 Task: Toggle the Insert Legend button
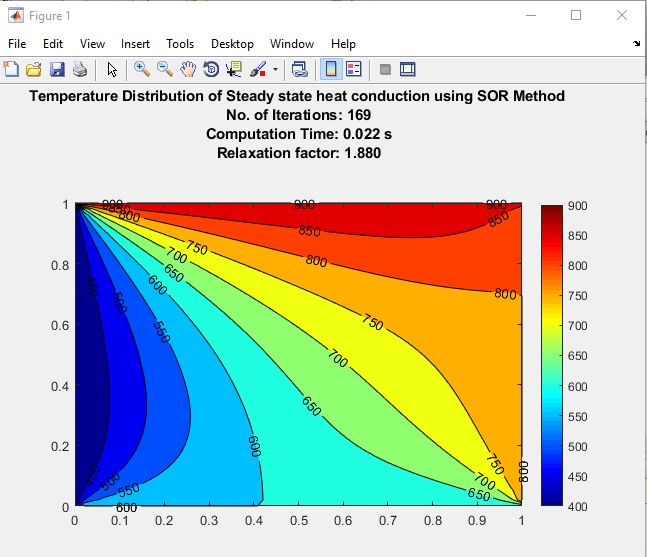click(353, 69)
